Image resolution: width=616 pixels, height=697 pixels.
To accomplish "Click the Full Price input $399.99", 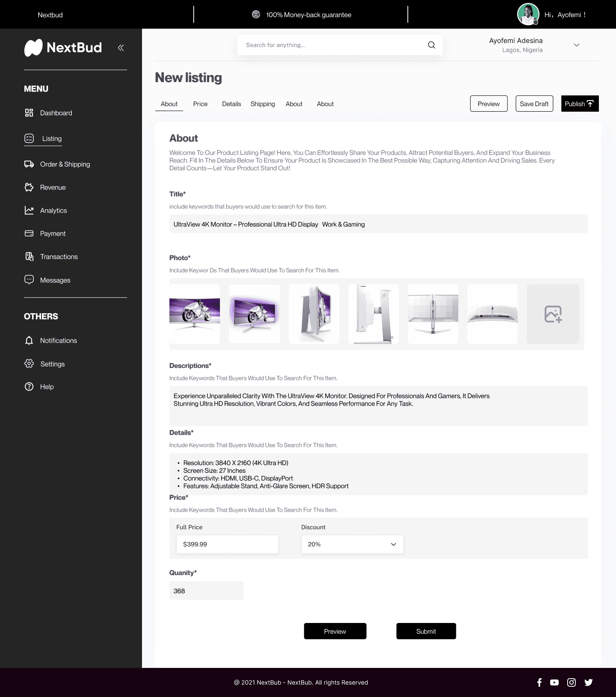I will click(227, 544).
